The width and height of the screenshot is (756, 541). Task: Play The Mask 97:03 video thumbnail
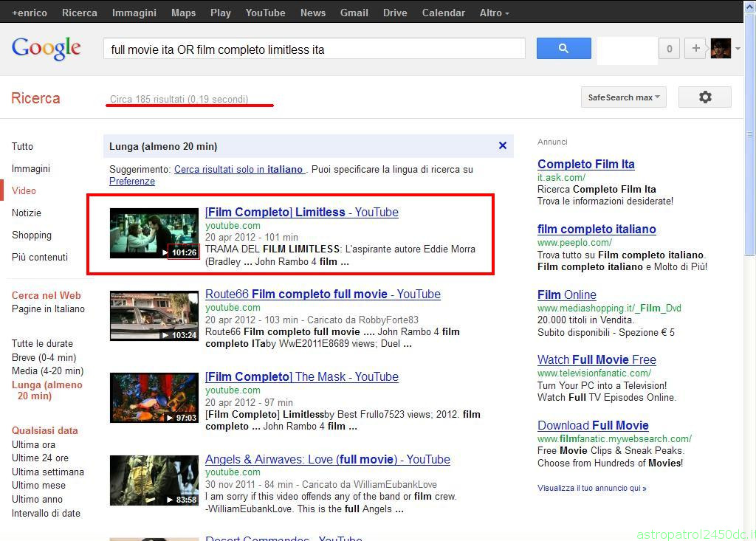pyautogui.click(x=154, y=398)
